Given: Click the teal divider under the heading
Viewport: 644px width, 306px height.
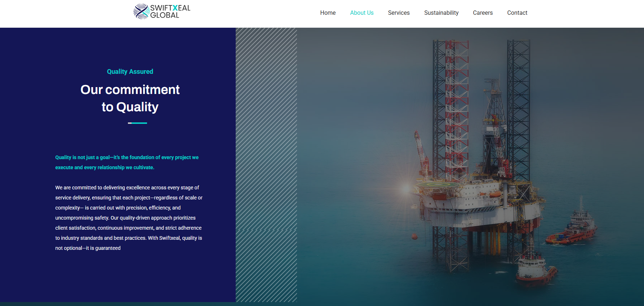Looking at the screenshot, I should tap(137, 123).
